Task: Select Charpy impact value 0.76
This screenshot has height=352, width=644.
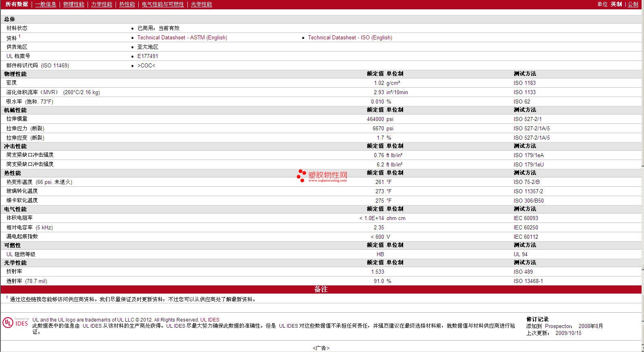Action: pyautogui.click(x=379, y=155)
